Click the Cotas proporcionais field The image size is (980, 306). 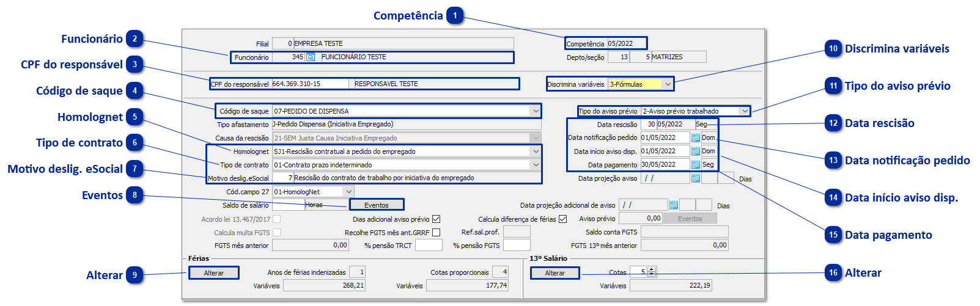point(501,272)
